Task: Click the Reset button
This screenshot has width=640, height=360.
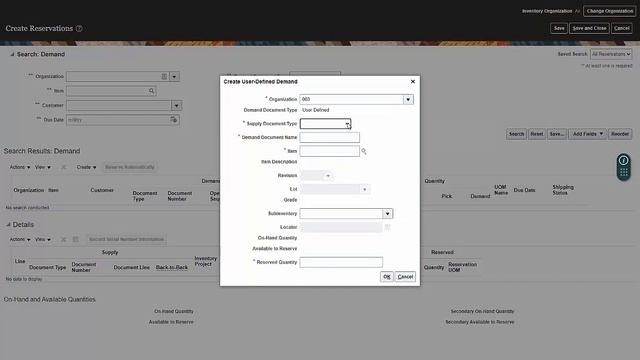Action: coord(537,134)
